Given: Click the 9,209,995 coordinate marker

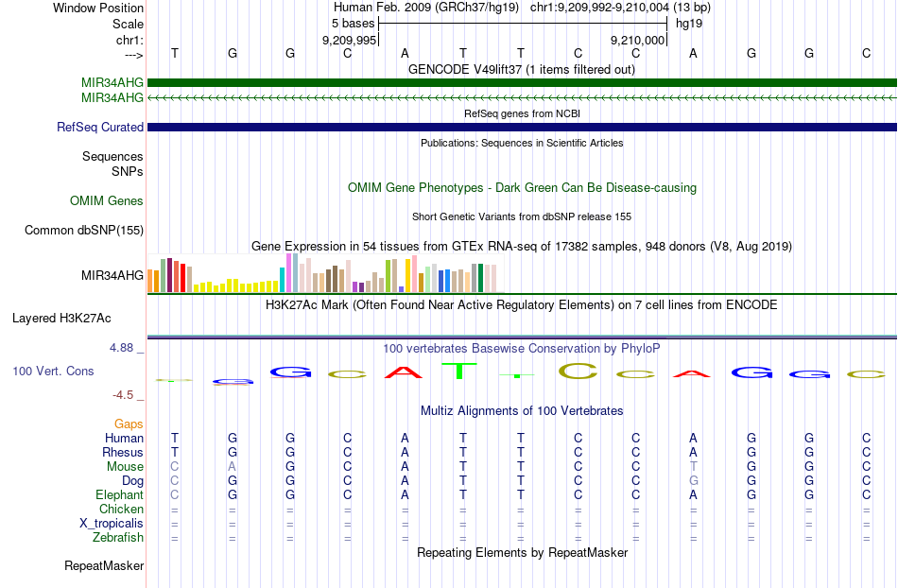Looking at the screenshot, I should coord(350,40).
